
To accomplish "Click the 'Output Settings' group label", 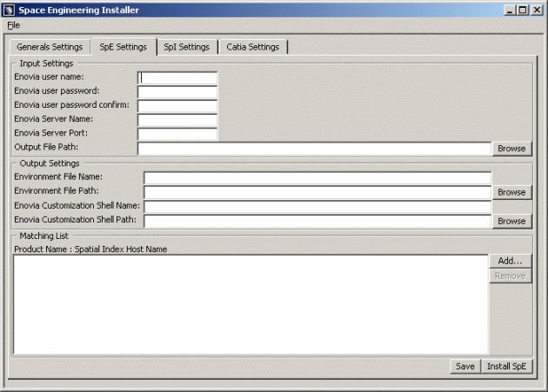I will click(x=50, y=163).
